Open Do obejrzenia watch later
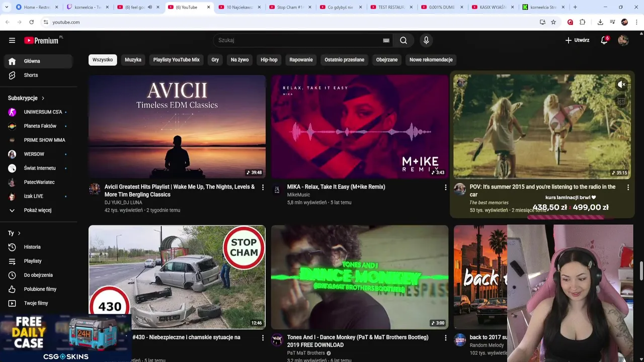Viewport: 644px width, 362px height. [x=39, y=275]
